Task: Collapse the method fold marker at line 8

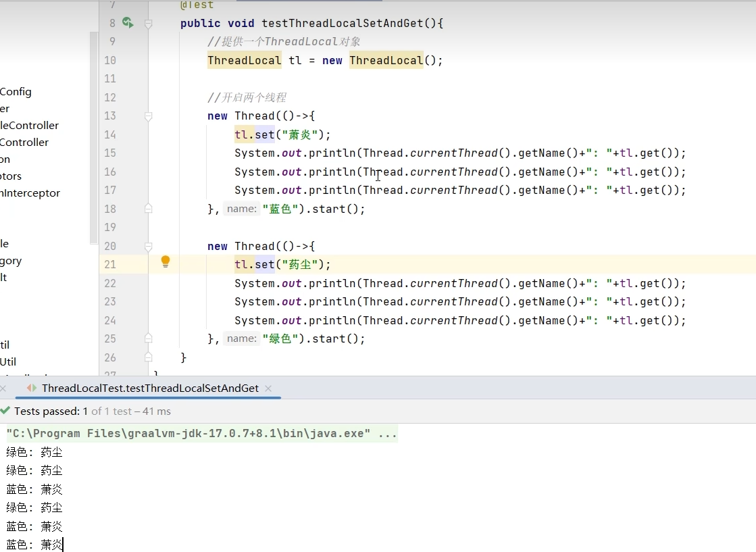Action: coord(149,23)
